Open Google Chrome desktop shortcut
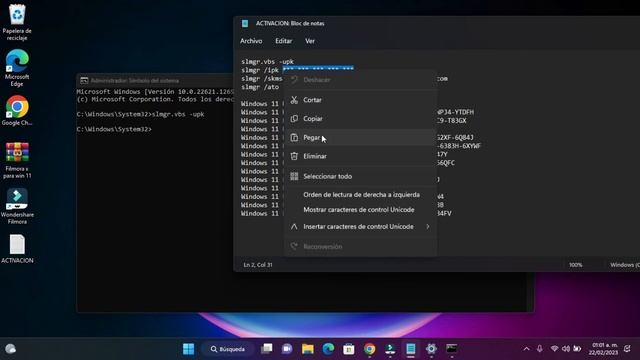Screen dimensions: 640x360 click(x=17, y=110)
